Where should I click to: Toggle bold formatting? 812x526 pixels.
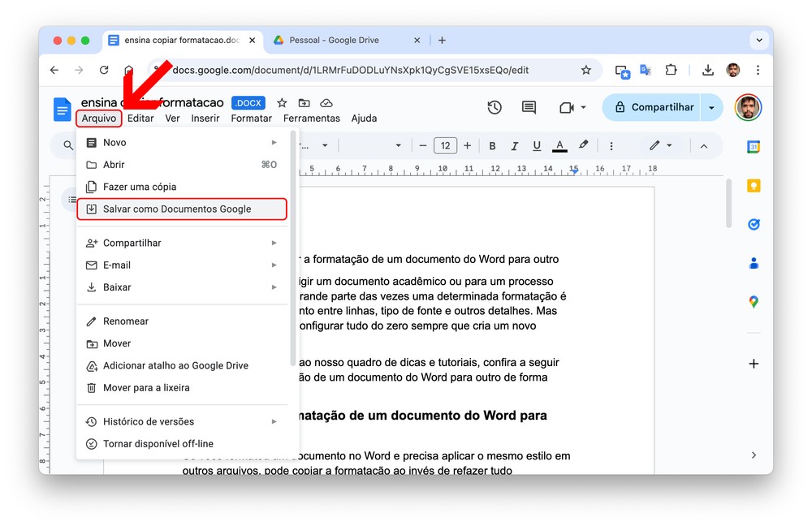(492, 146)
